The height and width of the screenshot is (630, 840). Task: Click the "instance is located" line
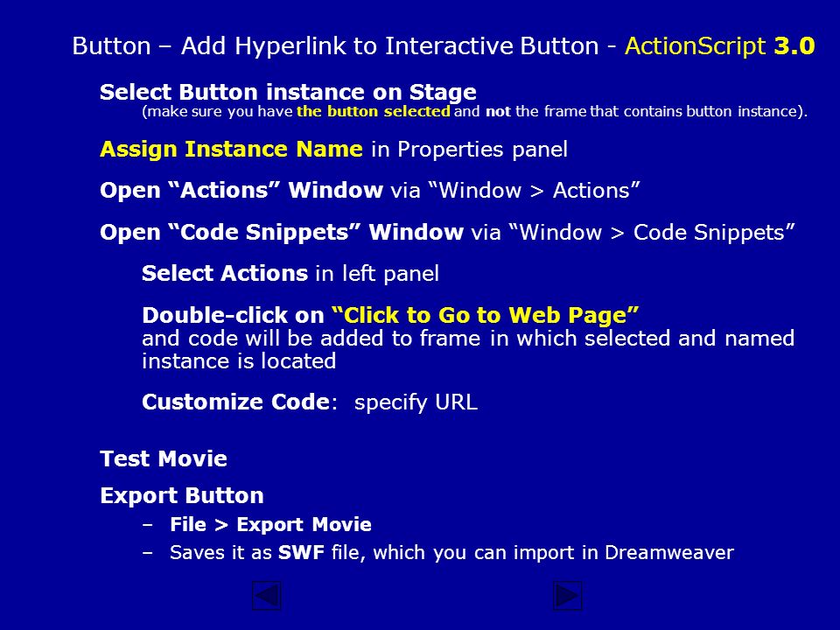239,361
